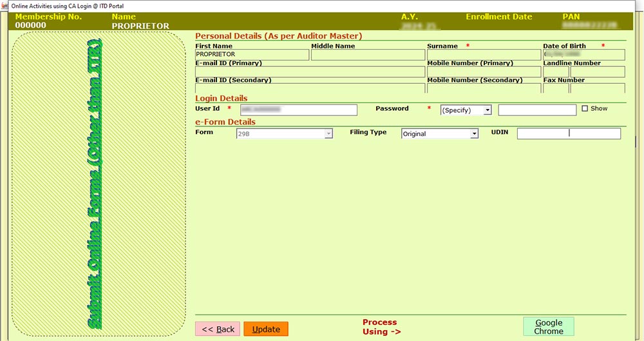This screenshot has height=341, width=644.
Task: Focus the E-mail ID (Secondary) field
Action: pyautogui.click(x=310, y=88)
